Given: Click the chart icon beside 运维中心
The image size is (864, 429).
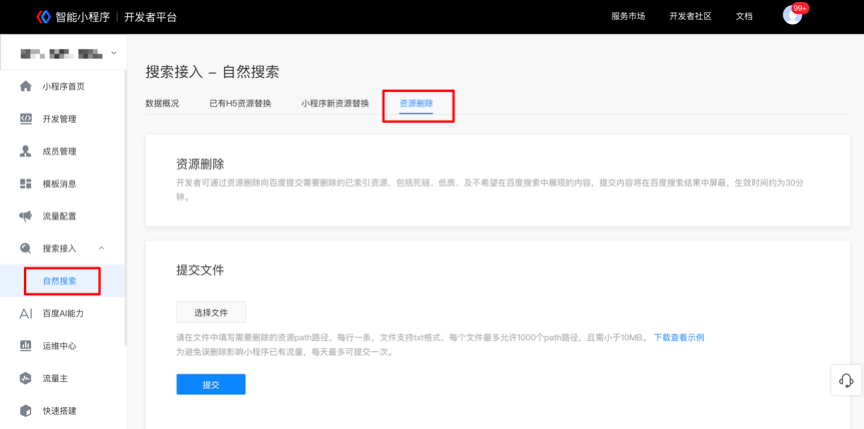Looking at the screenshot, I should click(x=25, y=346).
